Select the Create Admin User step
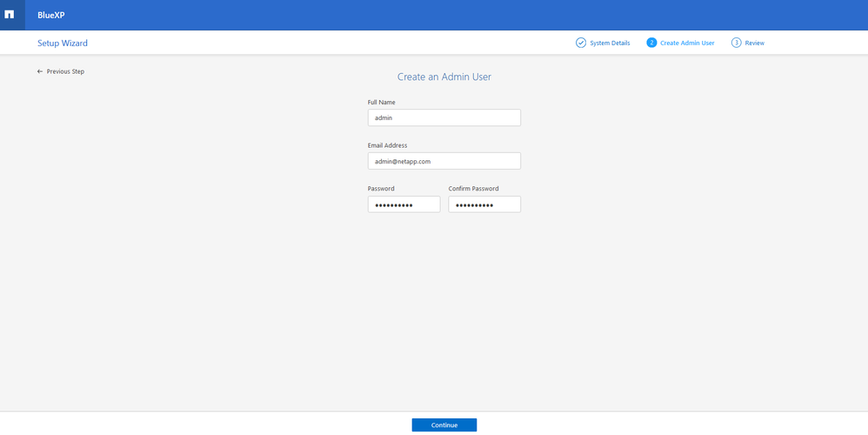 [x=680, y=43]
